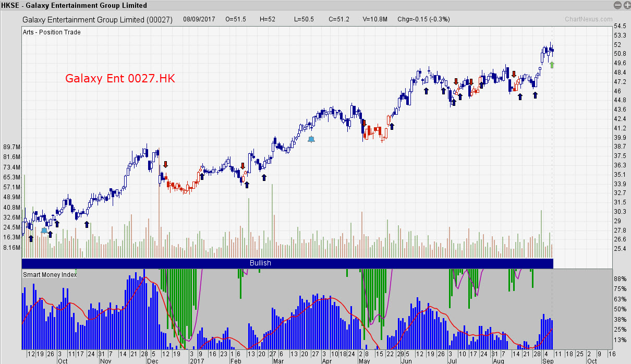Click the stock name 'Galaxy Entertainment Group Limited (00027)'
The height and width of the screenshot is (364, 631).
click(98, 19)
